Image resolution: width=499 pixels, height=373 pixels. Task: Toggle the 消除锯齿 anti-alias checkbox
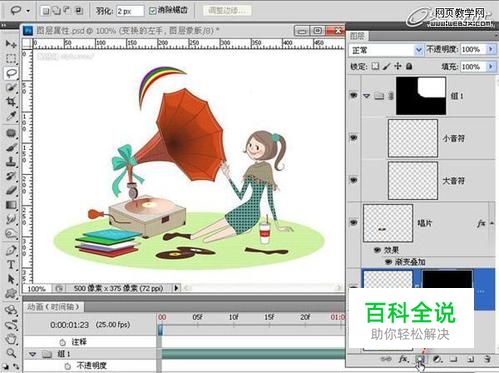point(152,11)
